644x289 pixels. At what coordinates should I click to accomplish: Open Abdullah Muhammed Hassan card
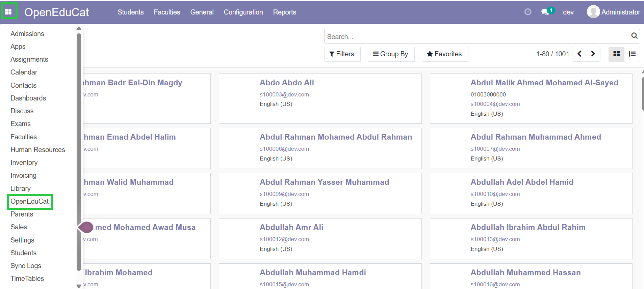pos(531,277)
